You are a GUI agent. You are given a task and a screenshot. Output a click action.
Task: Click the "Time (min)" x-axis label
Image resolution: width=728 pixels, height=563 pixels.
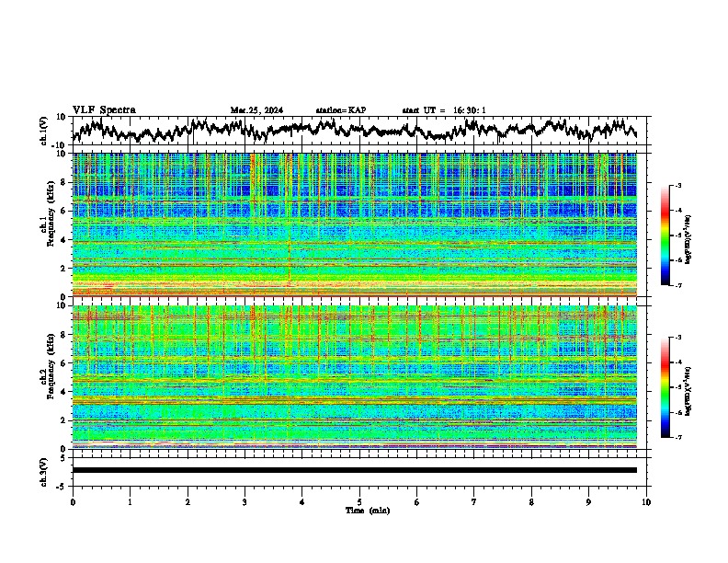click(x=368, y=511)
